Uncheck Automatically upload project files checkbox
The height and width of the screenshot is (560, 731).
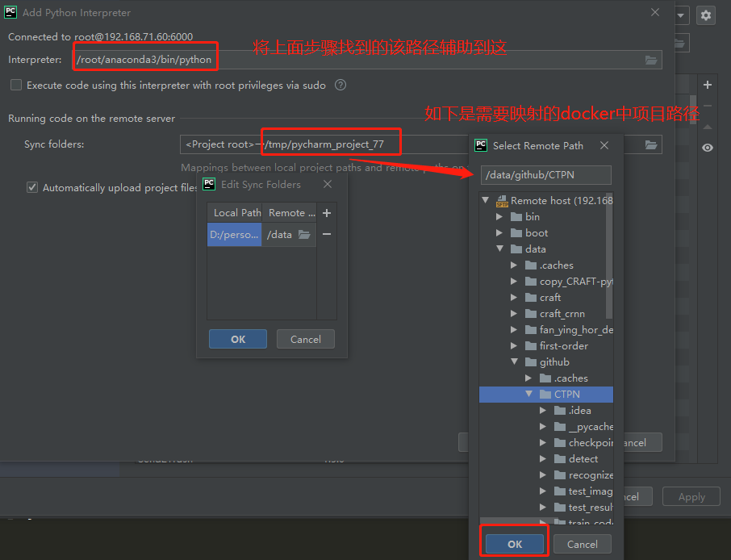[x=32, y=187]
